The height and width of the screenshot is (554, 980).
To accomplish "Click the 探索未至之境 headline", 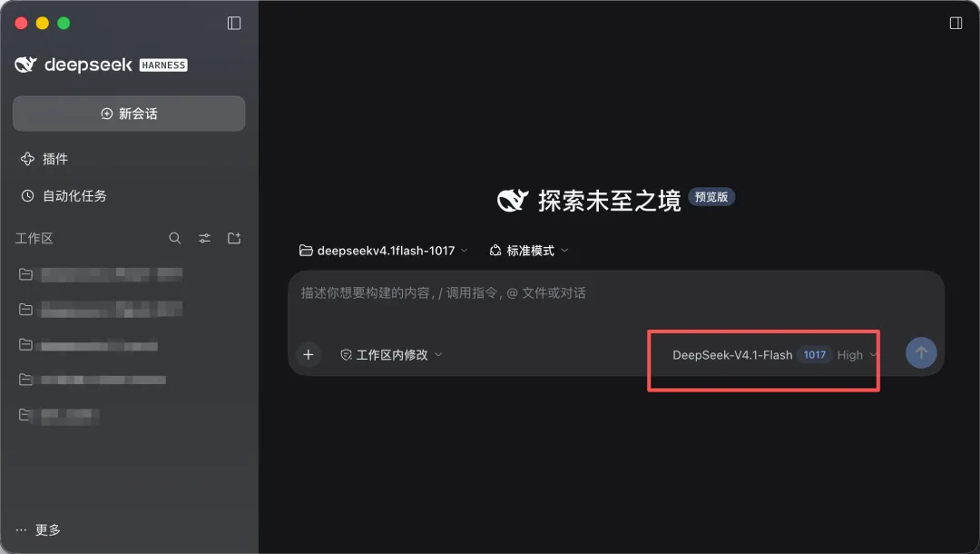I will pyautogui.click(x=610, y=201).
